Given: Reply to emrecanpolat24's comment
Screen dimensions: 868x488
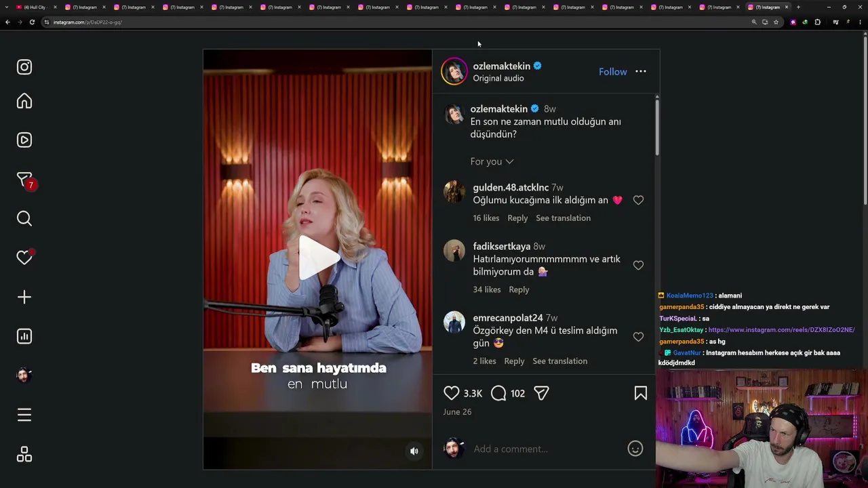Looking at the screenshot, I should click(514, 361).
